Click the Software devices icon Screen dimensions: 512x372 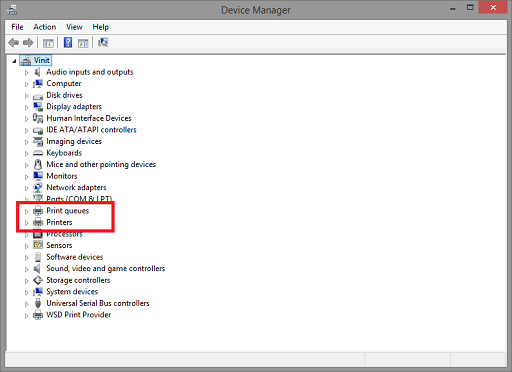click(x=38, y=257)
